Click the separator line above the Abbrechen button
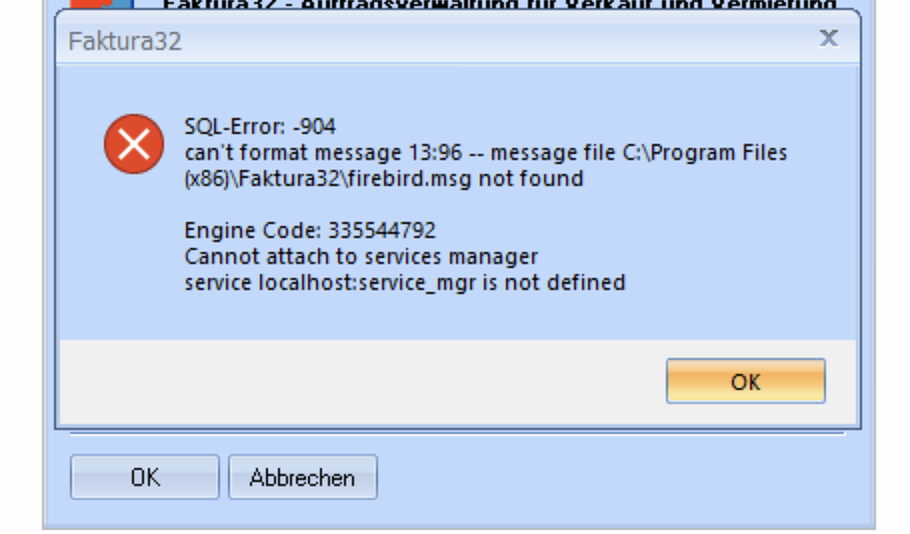910x534 pixels. (x=457, y=434)
